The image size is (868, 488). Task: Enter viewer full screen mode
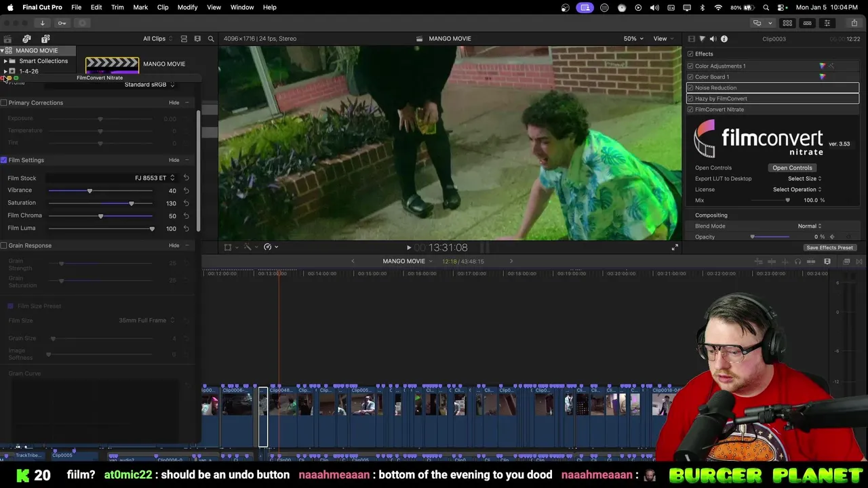(675, 248)
